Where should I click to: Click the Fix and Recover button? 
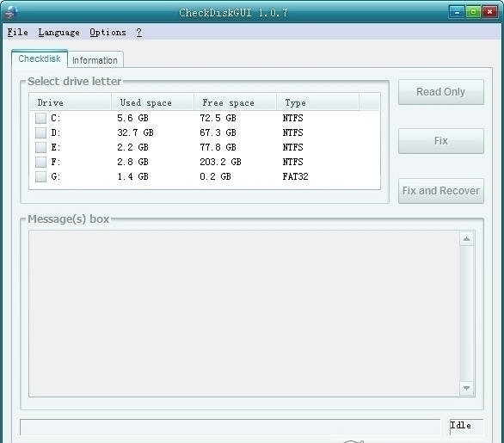pyautogui.click(x=441, y=191)
